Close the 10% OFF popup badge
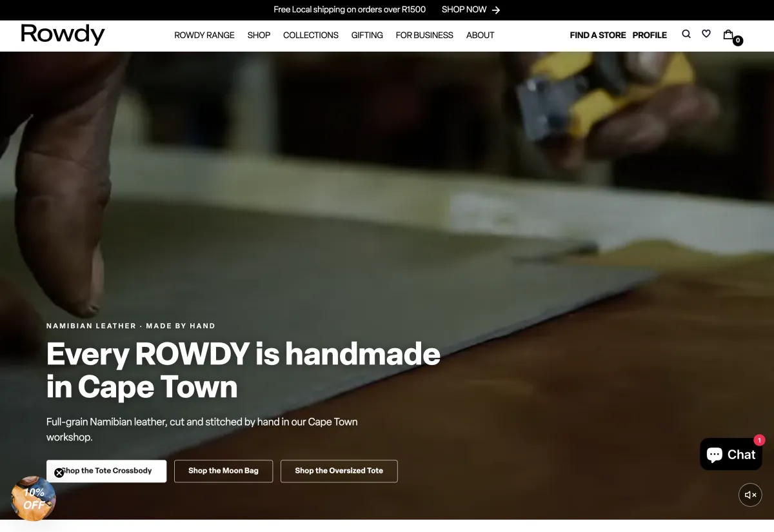774x532 pixels. click(x=59, y=473)
